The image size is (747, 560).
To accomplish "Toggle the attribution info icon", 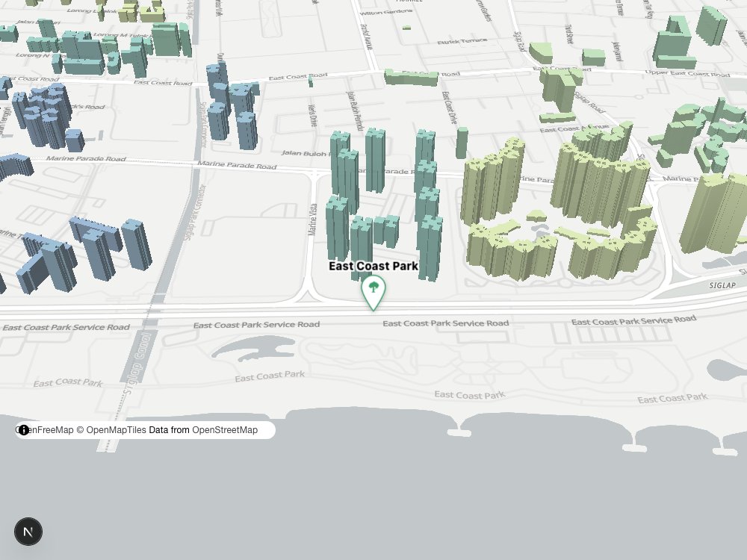I will point(24,430).
